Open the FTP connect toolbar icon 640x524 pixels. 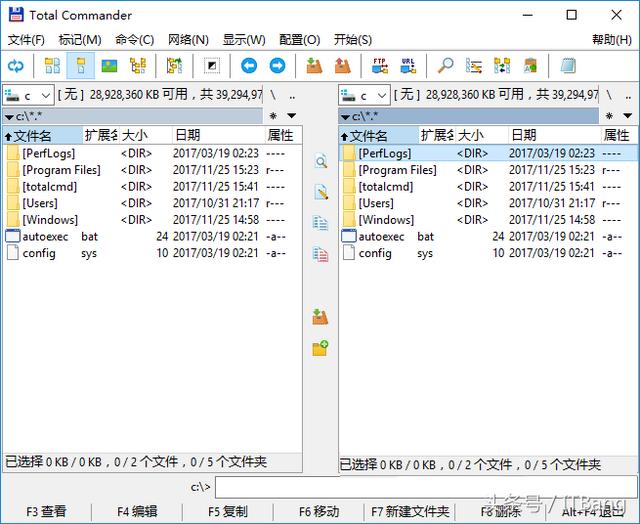(380, 66)
